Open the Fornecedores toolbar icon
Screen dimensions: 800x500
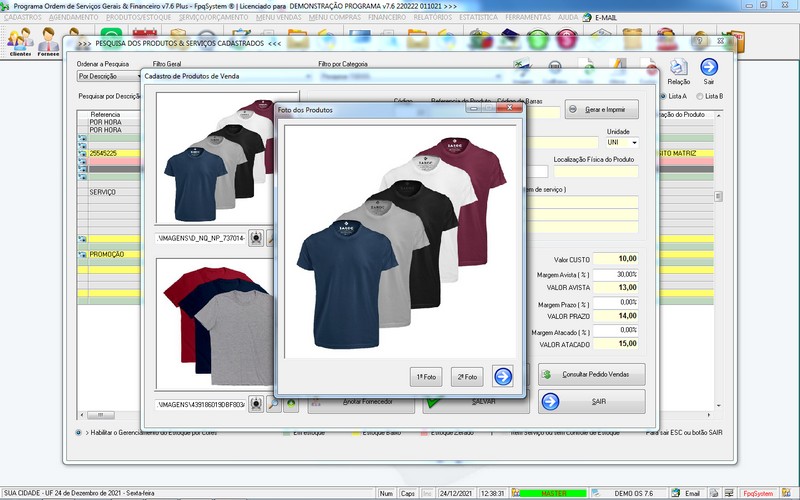coord(48,42)
